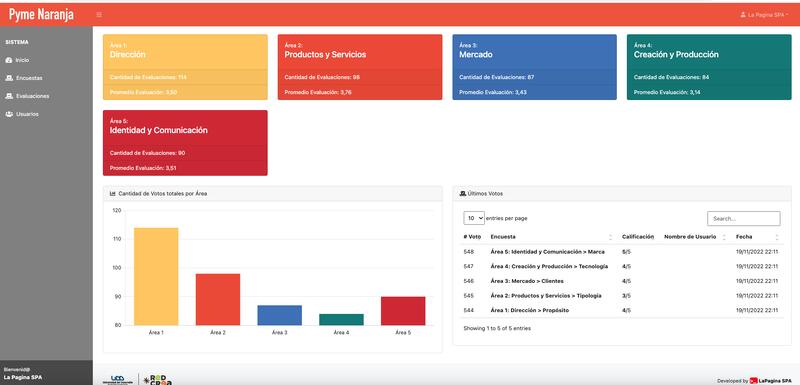Image resolution: width=800 pixels, height=385 pixels.
Task: Click the Fecha column sort arrows
Action: point(777,237)
